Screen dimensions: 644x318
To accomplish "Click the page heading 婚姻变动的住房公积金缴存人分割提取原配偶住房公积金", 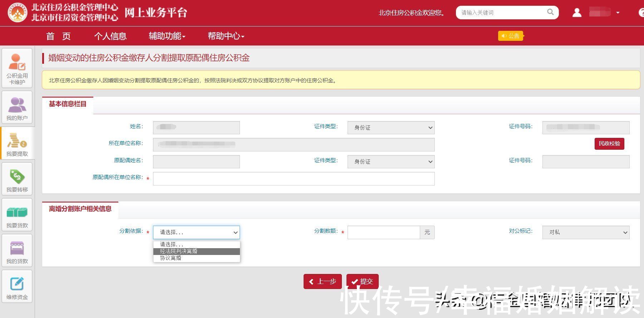I will pos(149,58).
